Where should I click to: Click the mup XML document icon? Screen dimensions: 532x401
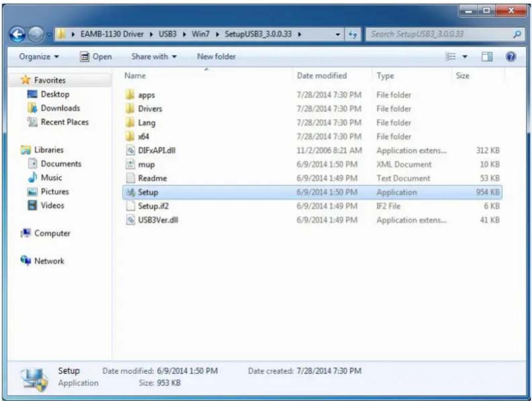130,164
